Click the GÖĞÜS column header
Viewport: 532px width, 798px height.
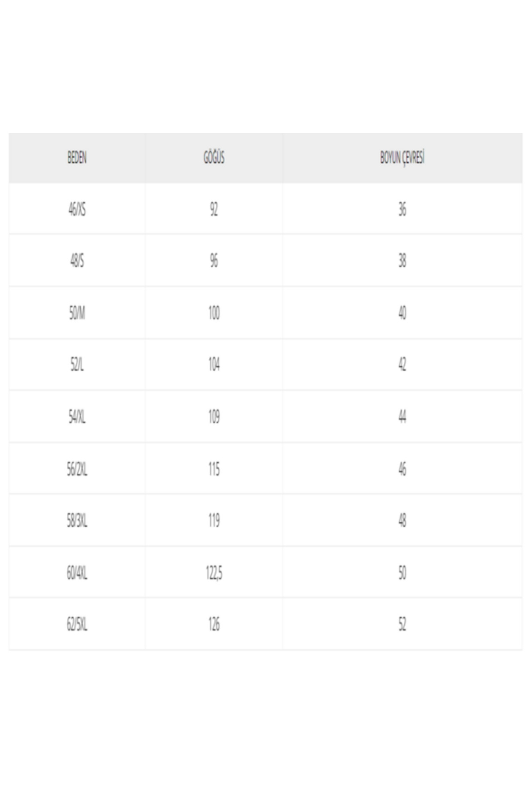coord(214,158)
